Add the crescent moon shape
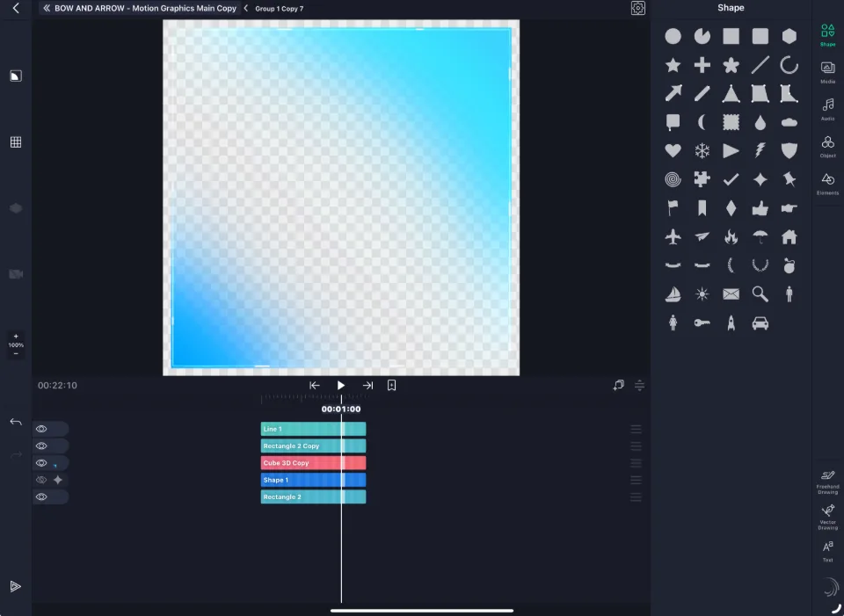 [x=702, y=122]
